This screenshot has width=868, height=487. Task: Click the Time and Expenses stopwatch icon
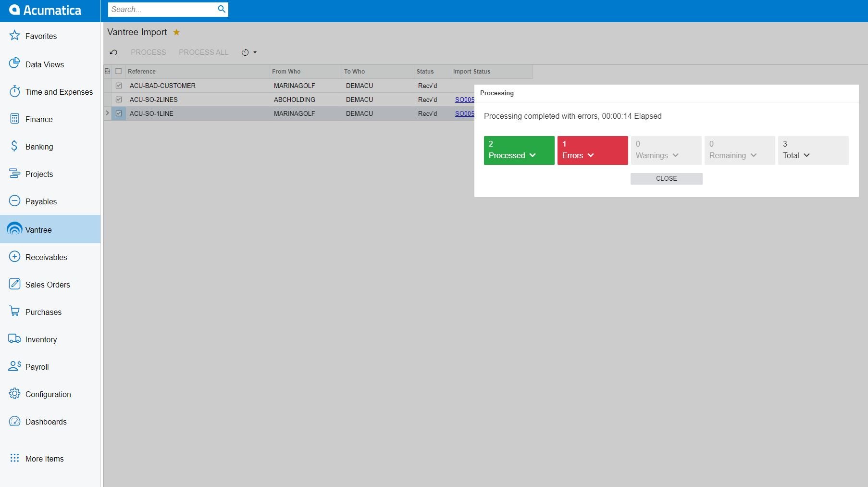14,91
